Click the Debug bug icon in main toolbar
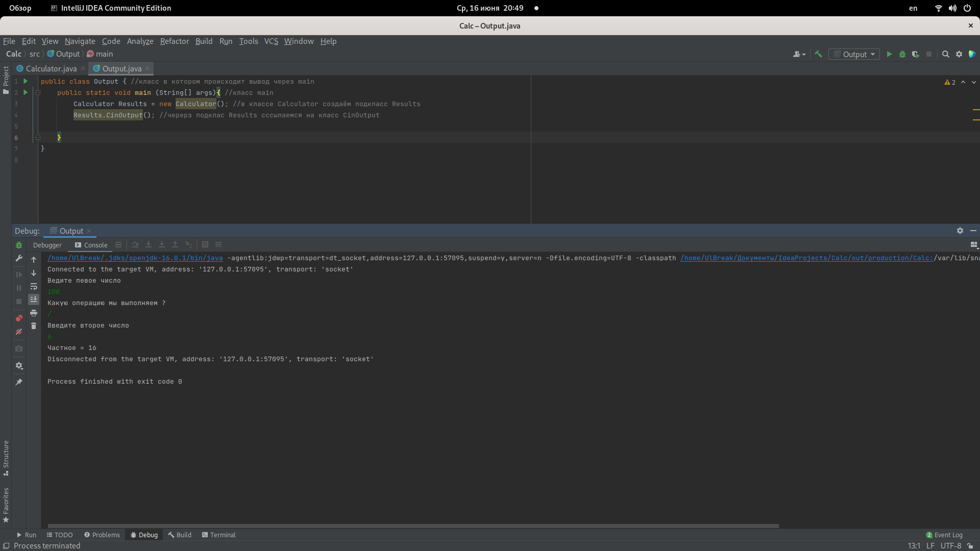The height and width of the screenshot is (551, 980). [x=902, y=54]
